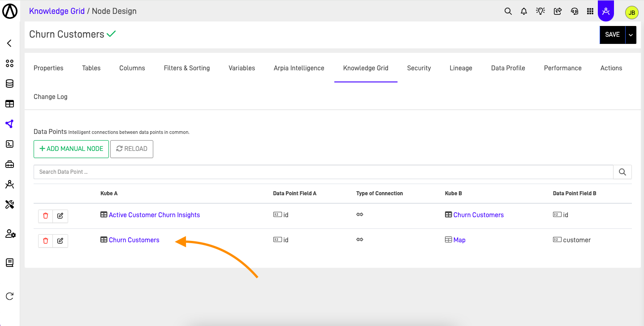This screenshot has height=326, width=644.
Task: Click the Kube B column header
Action: pos(454,193)
